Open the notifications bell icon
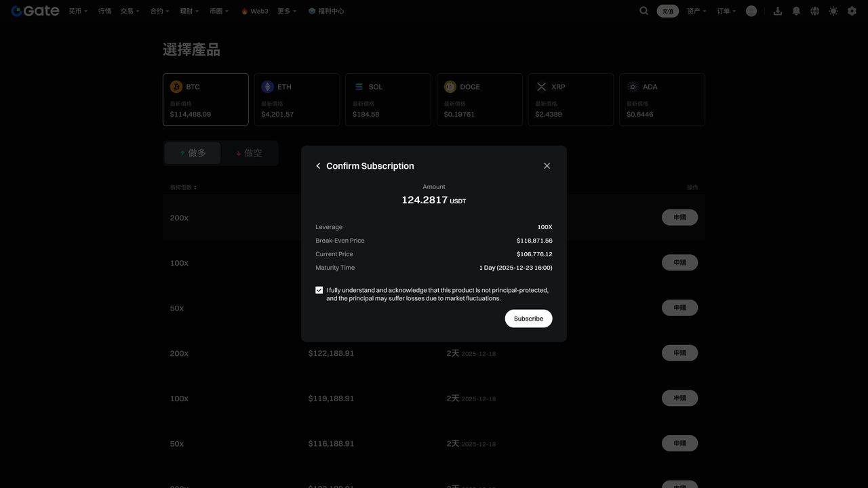The height and width of the screenshot is (488, 868). pyautogui.click(x=796, y=11)
